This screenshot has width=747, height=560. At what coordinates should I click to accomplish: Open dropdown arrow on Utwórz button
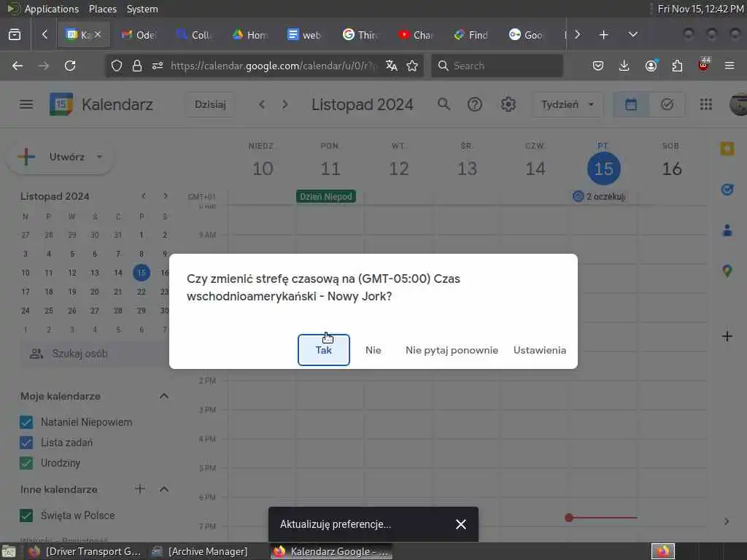click(x=99, y=157)
